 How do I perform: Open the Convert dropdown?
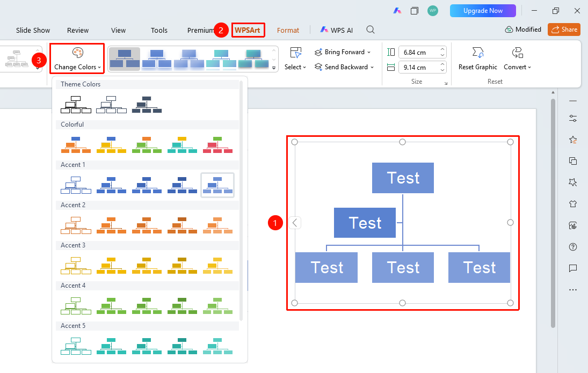[x=518, y=59]
